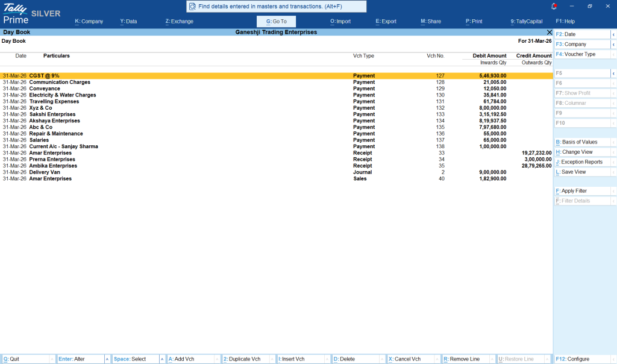Click L: Save View
Screen dimensions: 617x364
[x=583, y=172]
